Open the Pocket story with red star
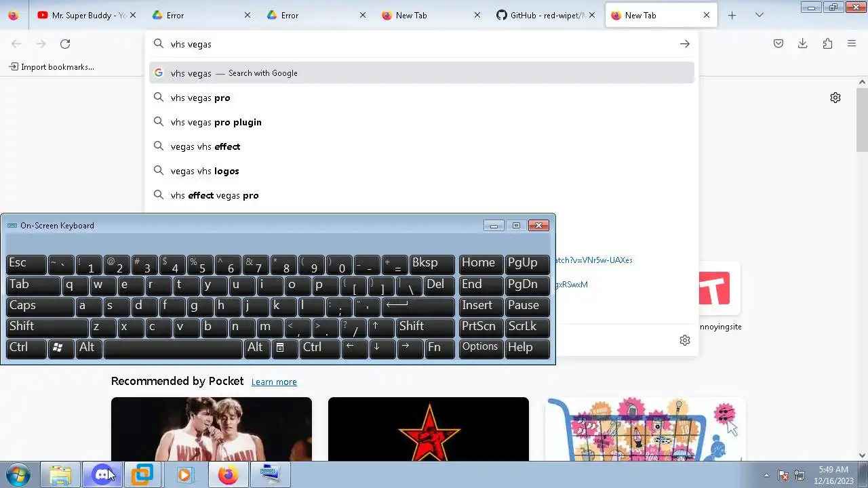This screenshot has width=868, height=488. click(429, 429)
